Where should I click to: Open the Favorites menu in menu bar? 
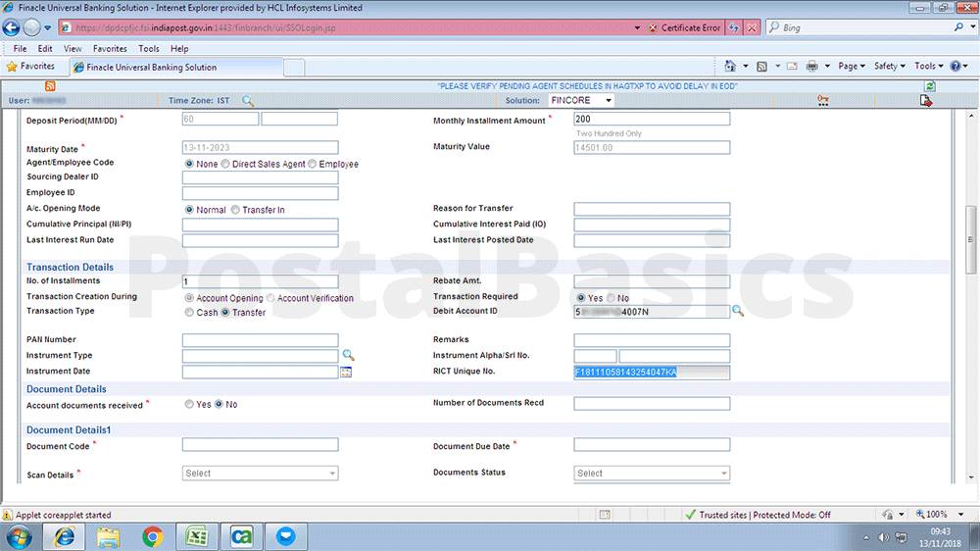click(x=110, y=48)
